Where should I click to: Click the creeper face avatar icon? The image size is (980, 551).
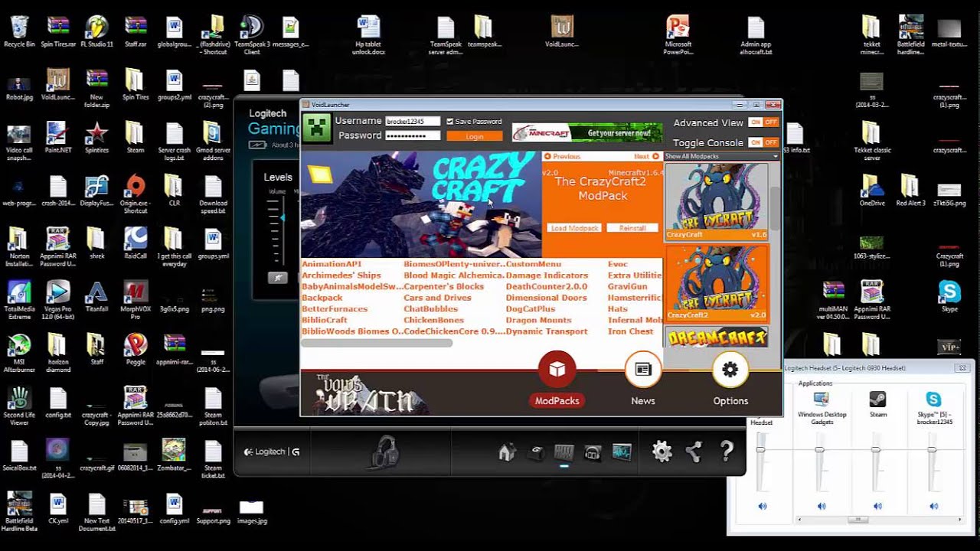(x=316, y=128)
